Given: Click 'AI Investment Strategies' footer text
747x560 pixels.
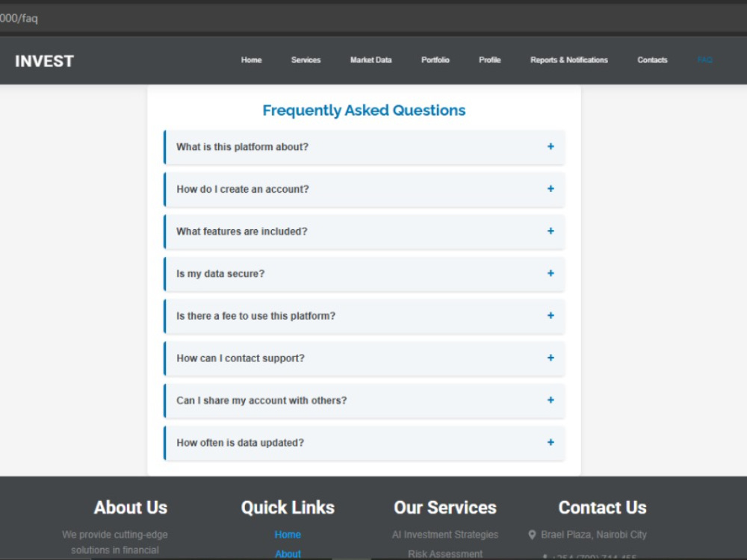Looking at the screenshot, I should (445, 535).
